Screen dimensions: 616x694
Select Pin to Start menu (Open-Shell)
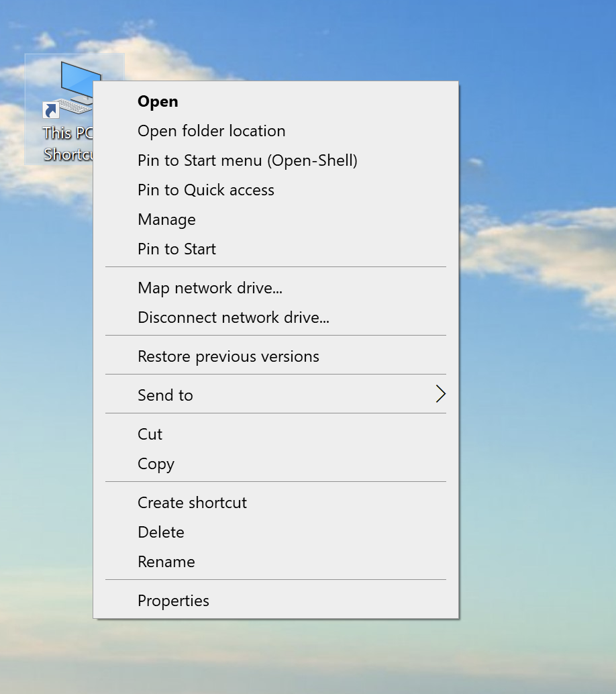(x=247, y=160)
